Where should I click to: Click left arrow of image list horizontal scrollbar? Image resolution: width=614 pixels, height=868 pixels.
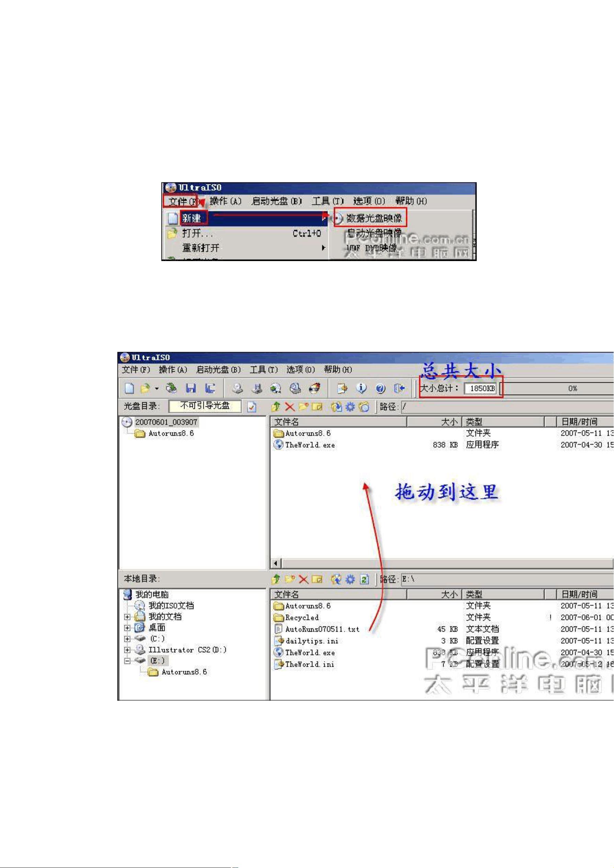[x=276, y=564]
